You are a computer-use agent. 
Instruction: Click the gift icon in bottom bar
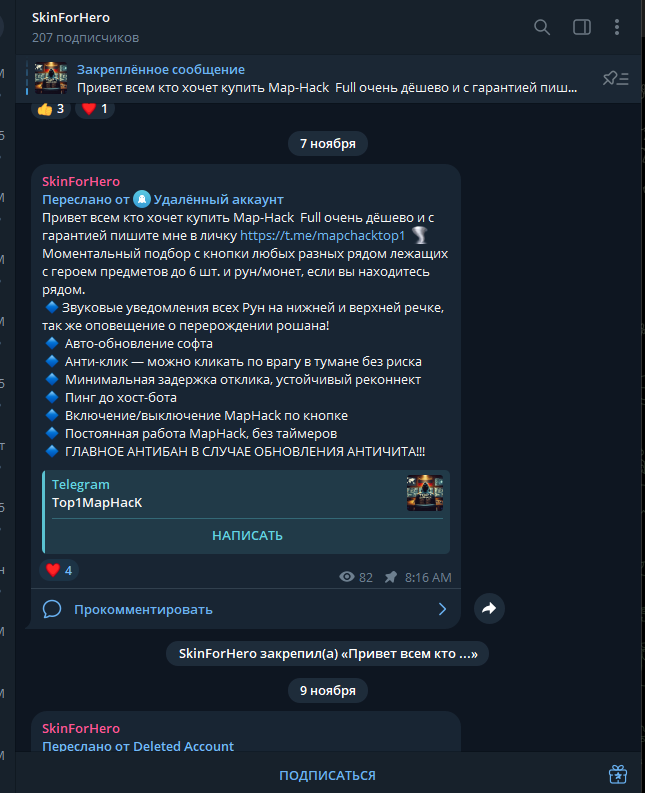[x=618, y=774]
